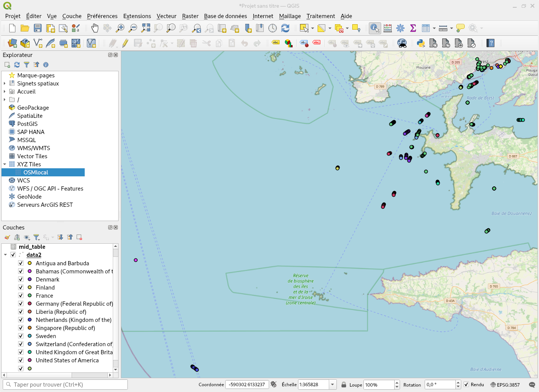Open the Vecteur menu

[166, 16]
